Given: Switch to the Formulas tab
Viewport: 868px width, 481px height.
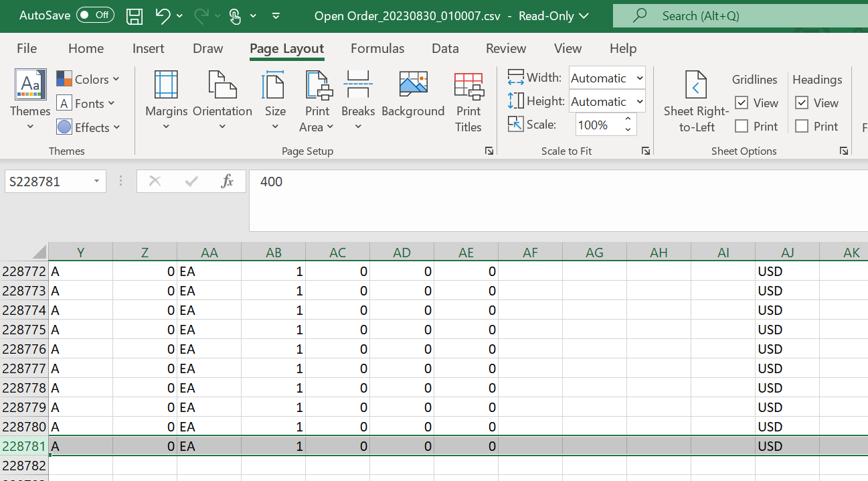Looking at the screenshot, I should pyautogui.click(x=377, y=48).
